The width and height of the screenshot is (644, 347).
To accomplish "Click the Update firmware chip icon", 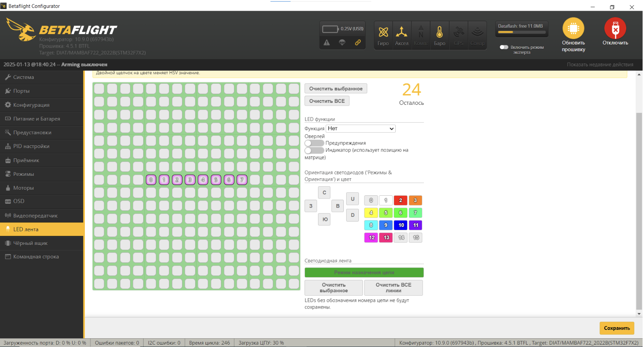I will coord(573,29).
